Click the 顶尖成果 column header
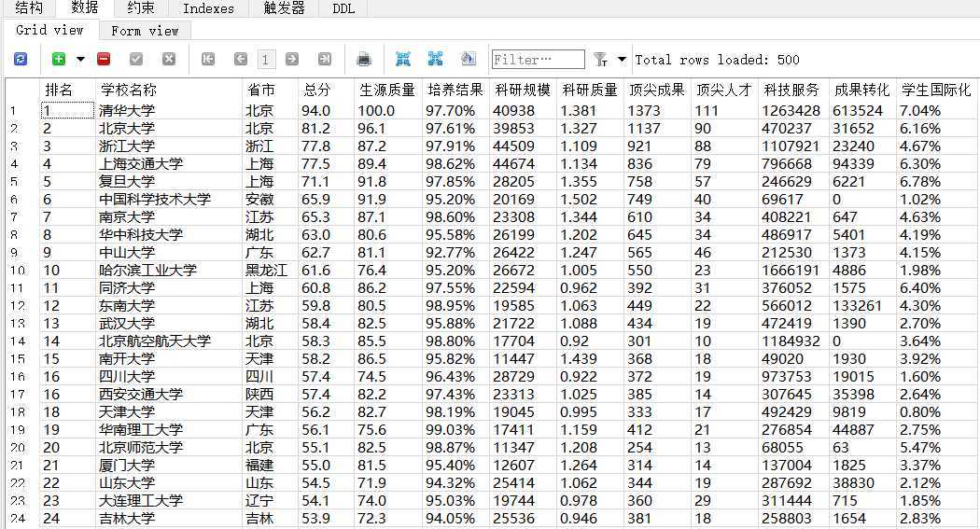980x529 pixels. coord(657,90)
